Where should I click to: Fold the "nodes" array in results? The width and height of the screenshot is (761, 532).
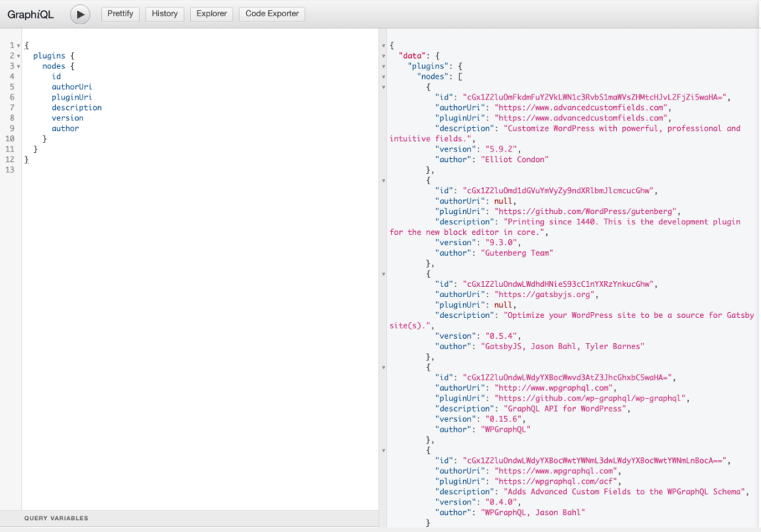(383, 77)
